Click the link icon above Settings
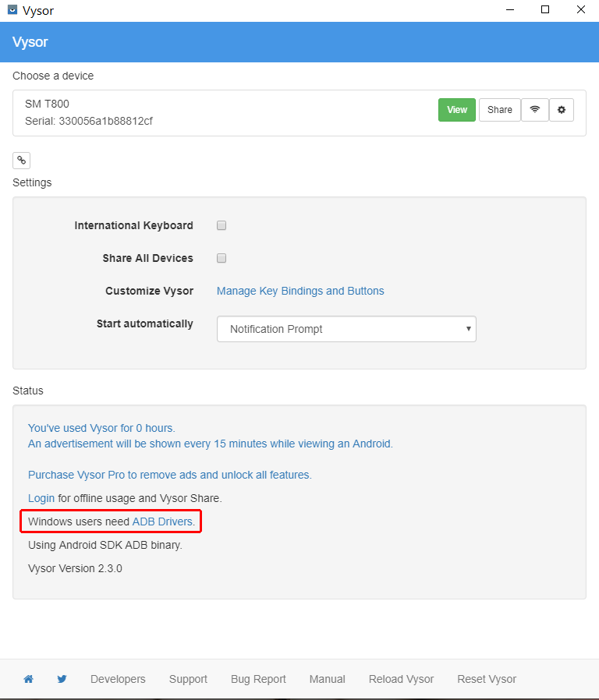The height and width of the screenshot is (700, 599). click(22, 161)
